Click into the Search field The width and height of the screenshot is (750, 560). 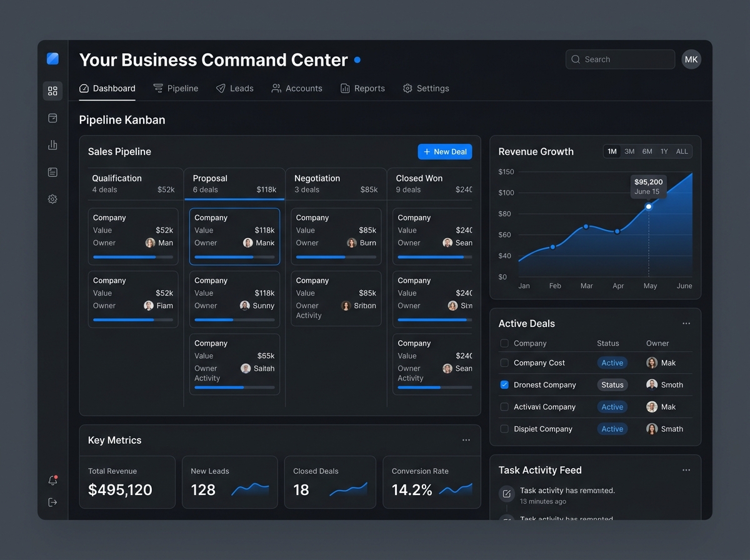[620, 59]
